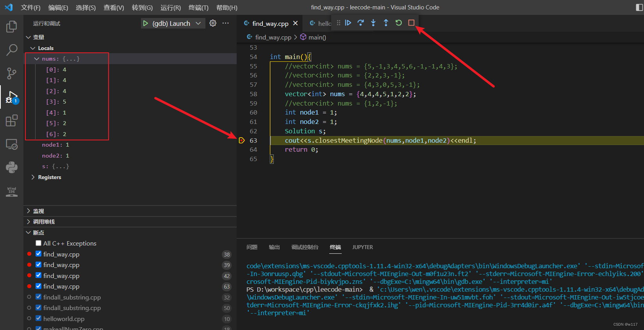Open the 编辑(E) menu
This screenshot has height=330, width=644.
58,7
